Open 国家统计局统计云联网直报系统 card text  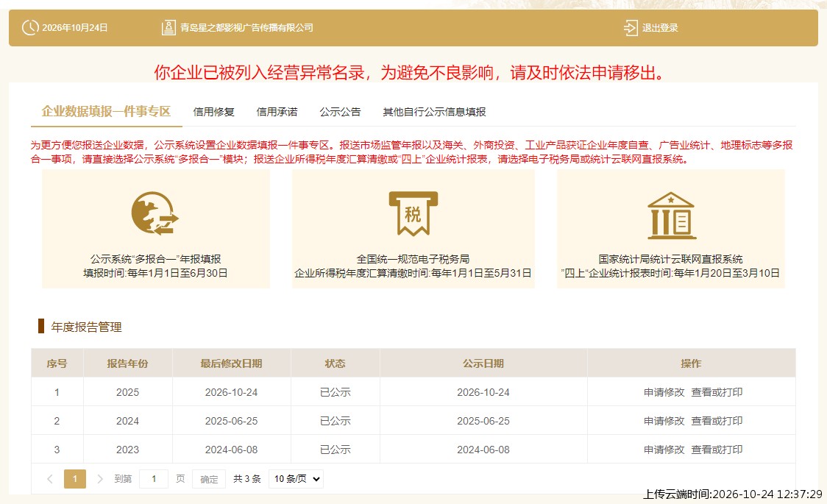(670, 259)
